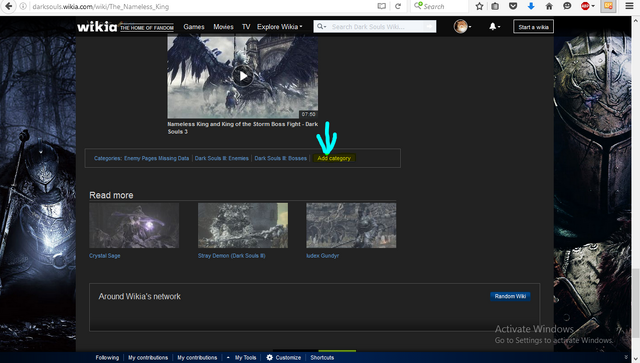Open Dark Souls III: Enemies category
This screenshot has height=363, width=640.
click(x=222, y=158)
